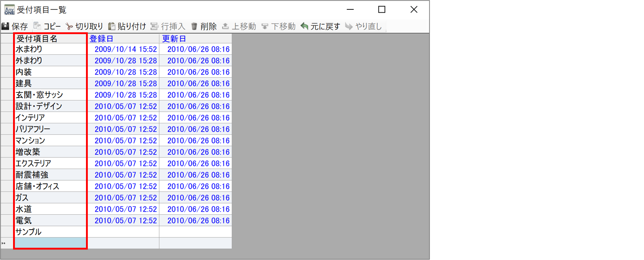This screenshot has width=644, height=260.
Task: Select the バリアフリー name cell
Action: coord(50,129)
